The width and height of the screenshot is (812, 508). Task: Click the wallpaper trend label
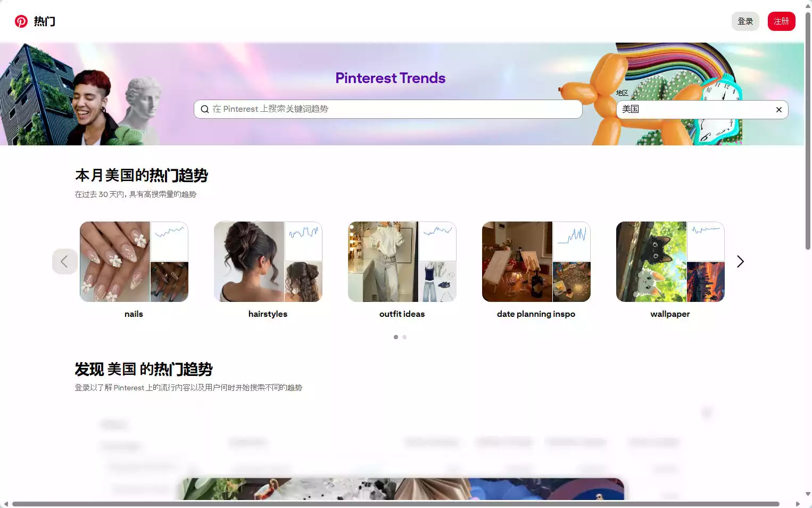pyautogui.click(x=670, y=314)
